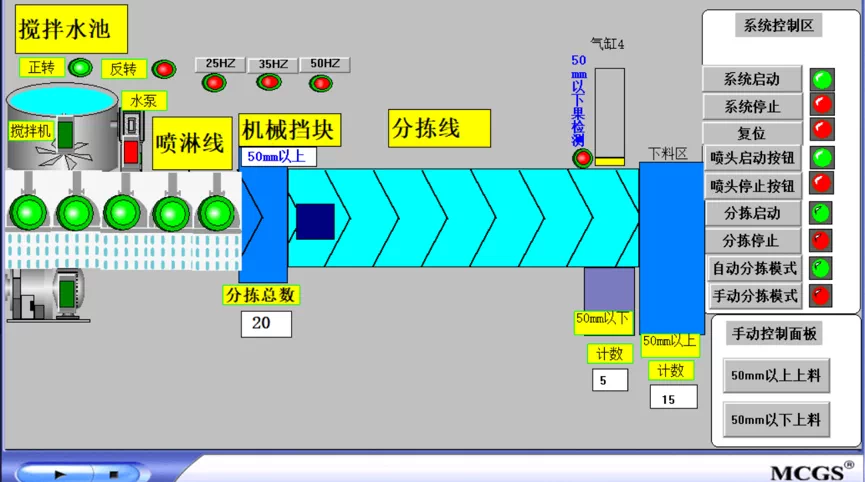
Task: Click green lamp beside 自动分拣模式
Action: 821,268
